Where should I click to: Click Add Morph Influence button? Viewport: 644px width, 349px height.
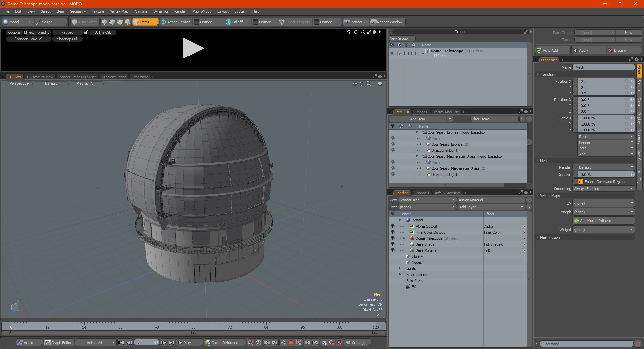603,221
